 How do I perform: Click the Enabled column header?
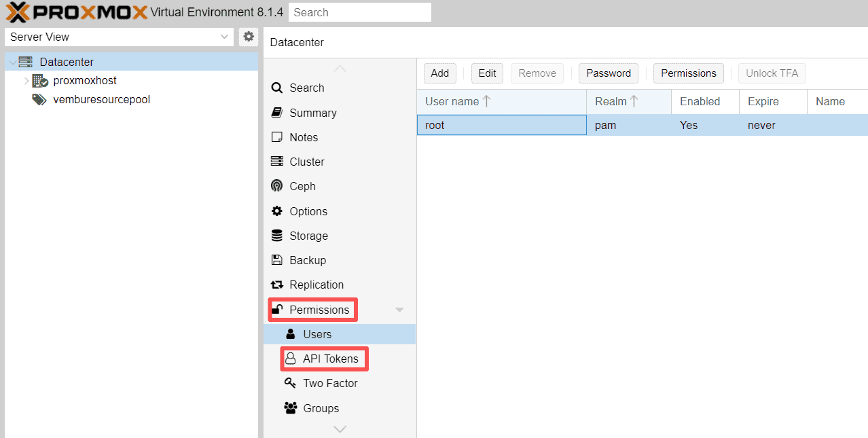click(705, 101)
